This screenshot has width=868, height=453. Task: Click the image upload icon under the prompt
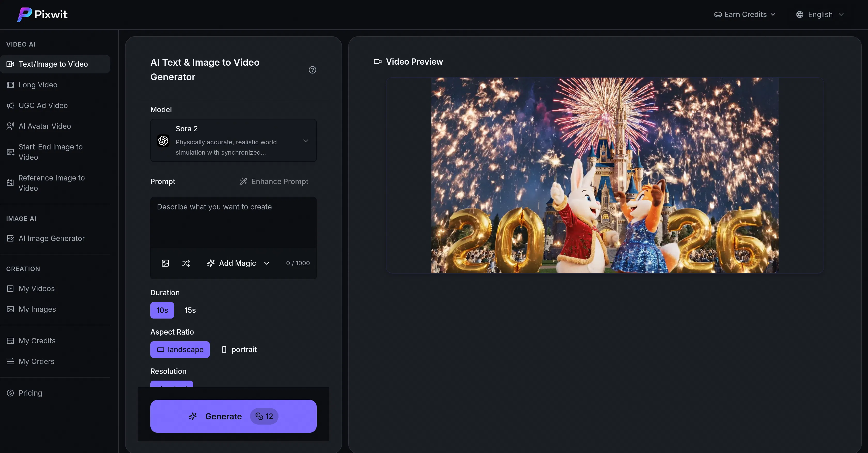165,263
